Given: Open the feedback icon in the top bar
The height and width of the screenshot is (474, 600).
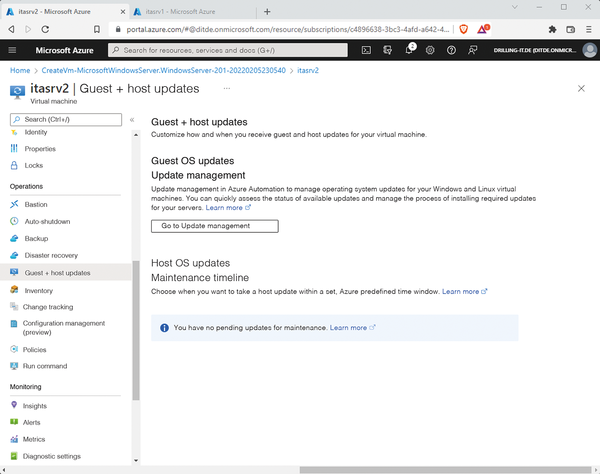Looking at the screenshot, I should pyautogui.click(x=473, y=50).
